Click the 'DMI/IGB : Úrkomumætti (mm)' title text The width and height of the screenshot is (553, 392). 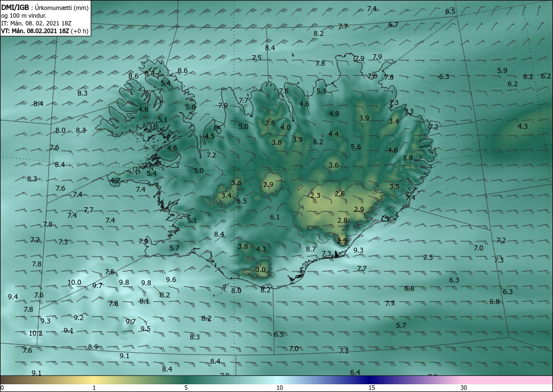pos(45,7)
